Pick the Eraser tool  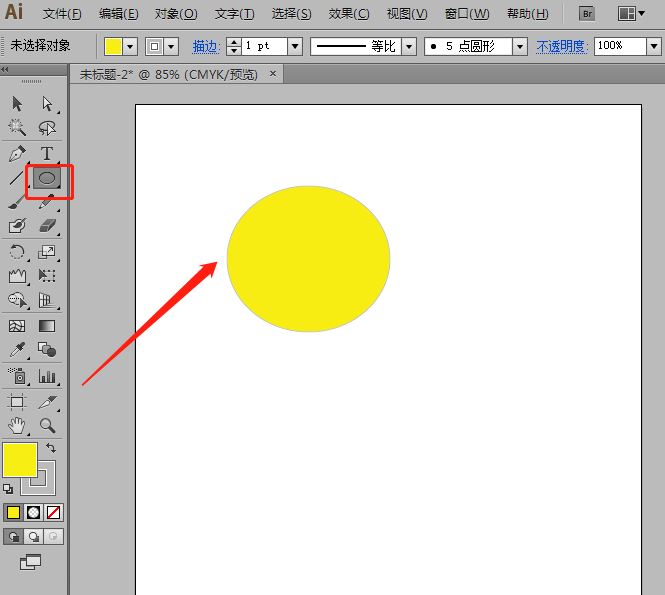[47, 227]
